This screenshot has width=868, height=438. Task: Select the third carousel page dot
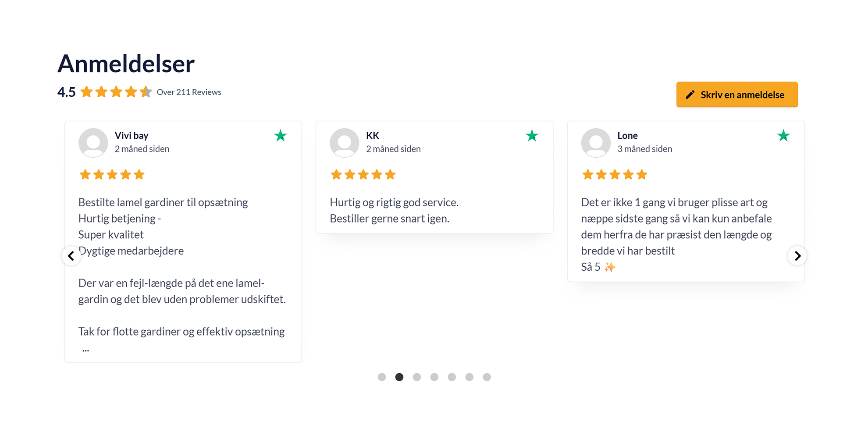point(417,377)
